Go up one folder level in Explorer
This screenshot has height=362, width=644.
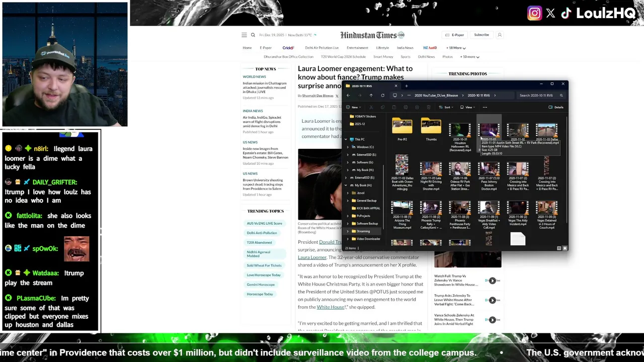[x=371, y=96]
